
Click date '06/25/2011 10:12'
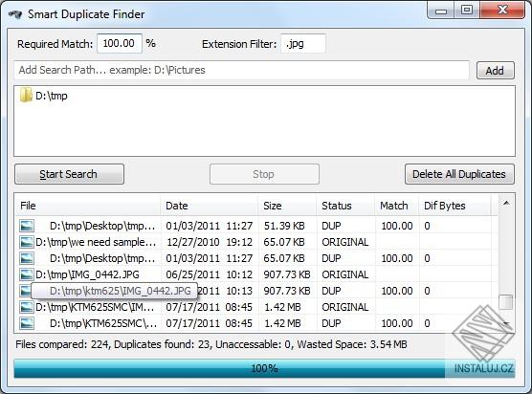click(210, 274)
